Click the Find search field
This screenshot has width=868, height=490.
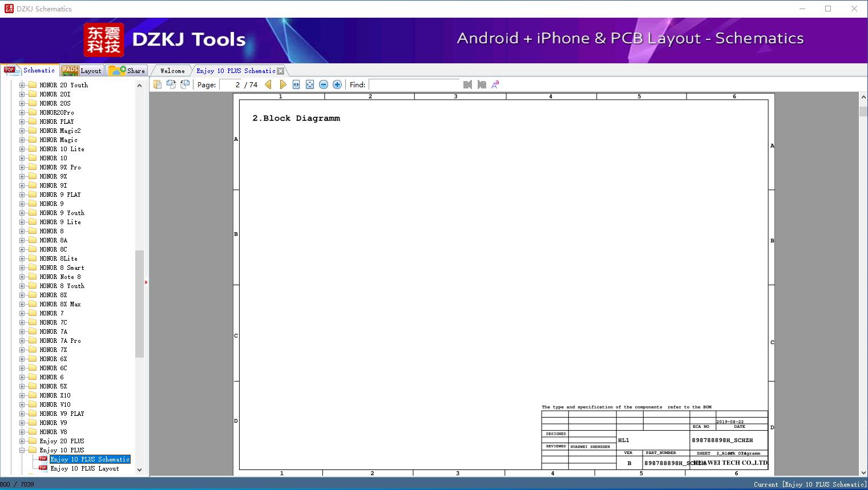click(414, 84)
